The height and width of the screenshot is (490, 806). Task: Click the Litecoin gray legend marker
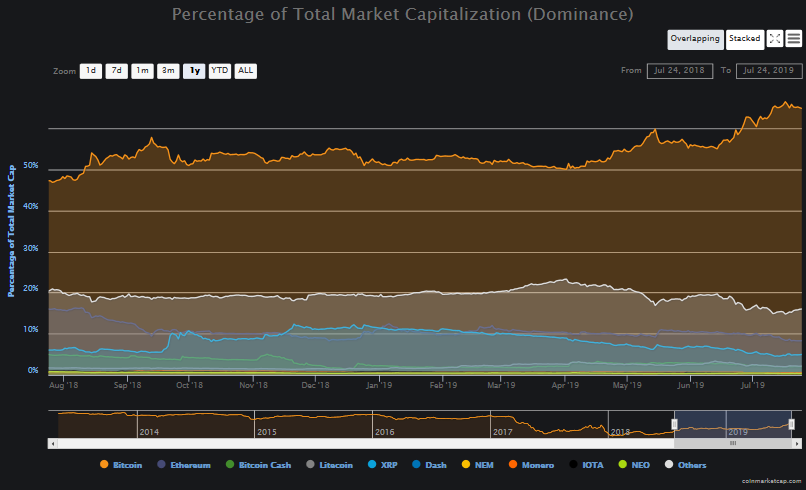coord(310,464)
